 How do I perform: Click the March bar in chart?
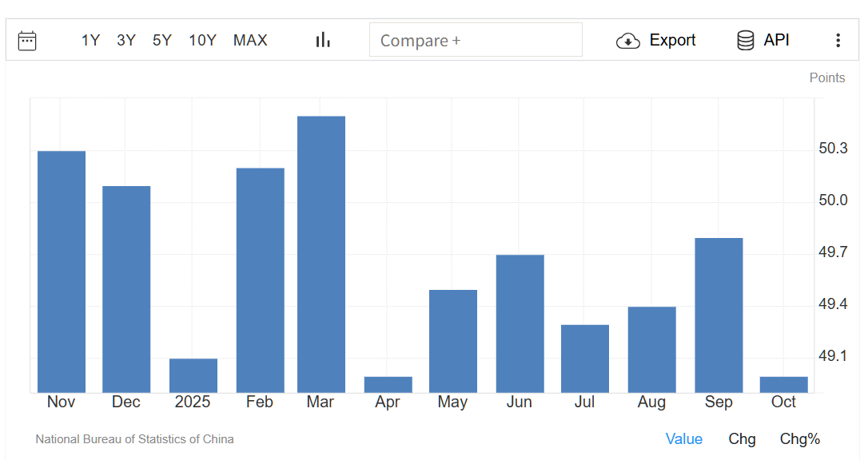(321, 254)
